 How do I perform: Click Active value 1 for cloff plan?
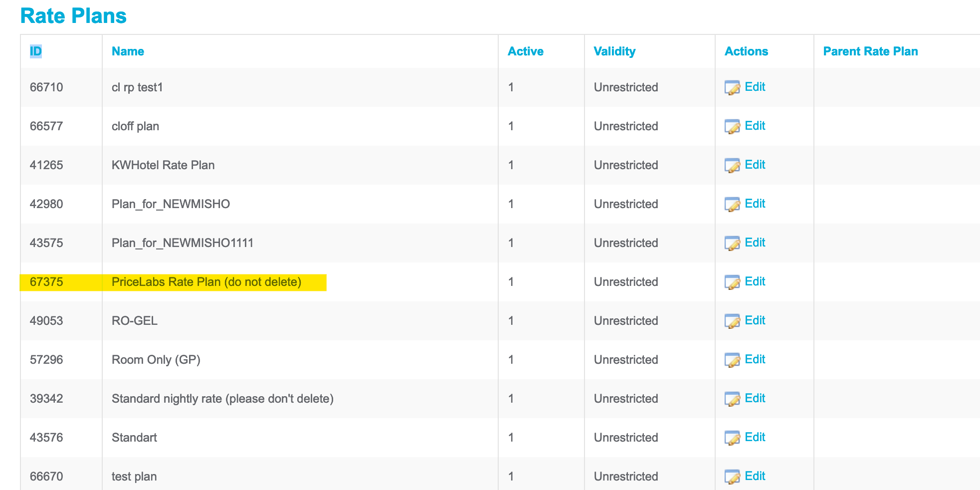coord(511,126)
